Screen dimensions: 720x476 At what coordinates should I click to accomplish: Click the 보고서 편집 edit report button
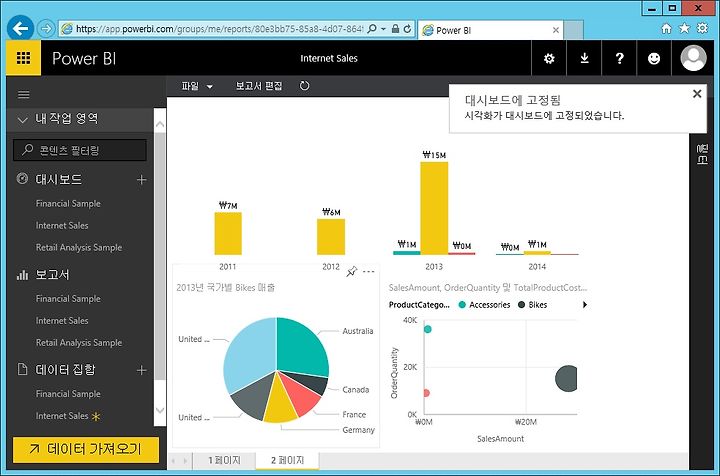coord(259,86)
